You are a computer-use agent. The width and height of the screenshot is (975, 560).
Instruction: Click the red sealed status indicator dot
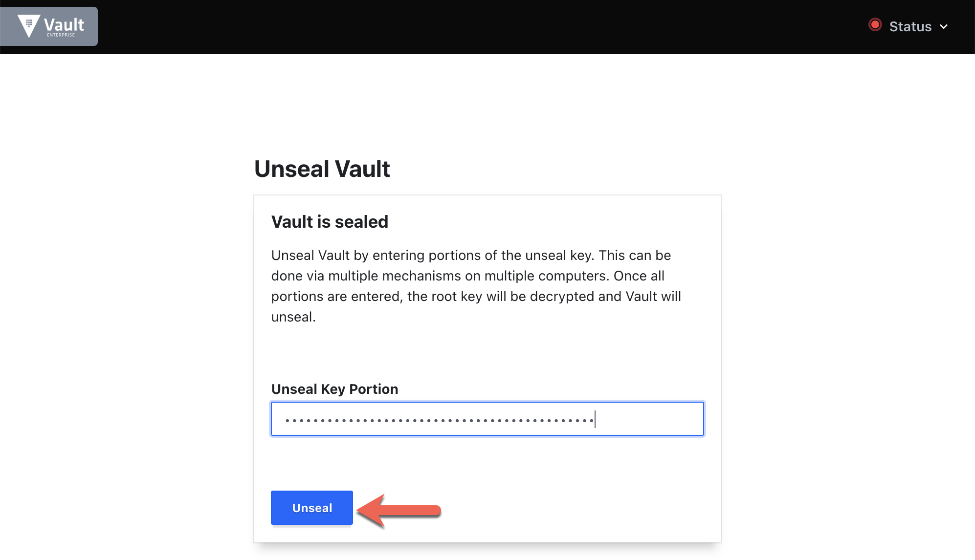click(875, 24)
